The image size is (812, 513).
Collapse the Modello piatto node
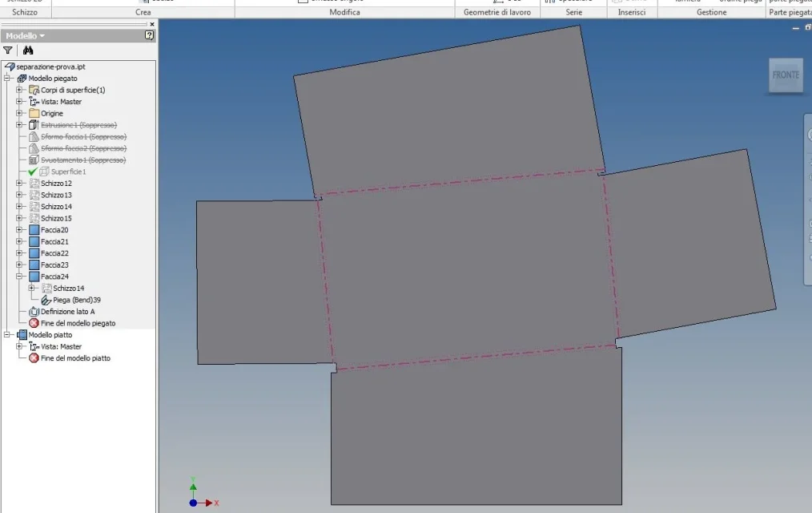7,335
